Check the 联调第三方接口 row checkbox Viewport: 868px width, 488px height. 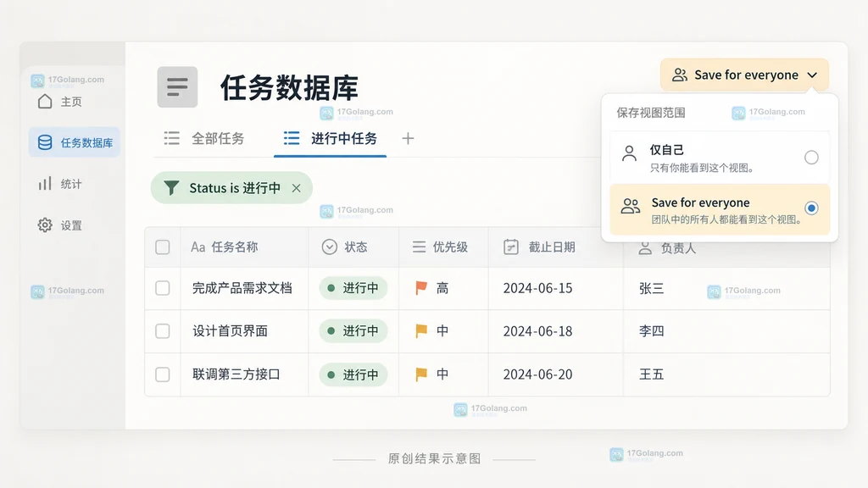point(162,374)
